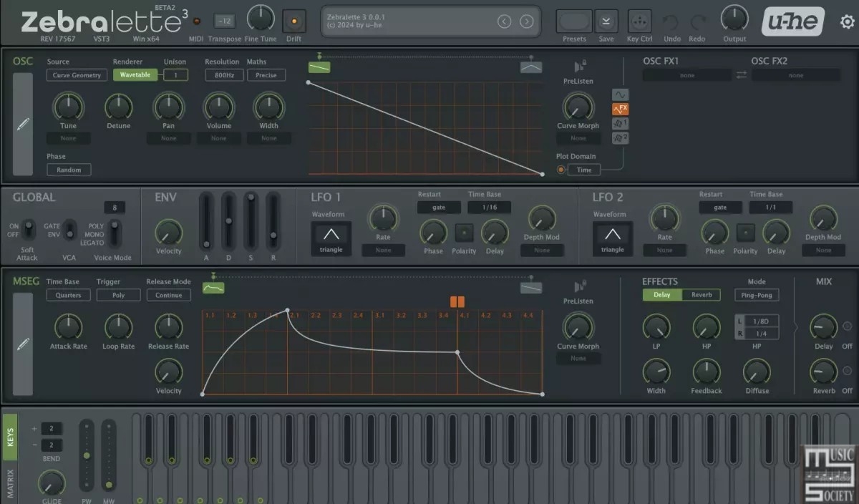
Task: Click the OSC PreListen icon
Action: coord(578,67)
